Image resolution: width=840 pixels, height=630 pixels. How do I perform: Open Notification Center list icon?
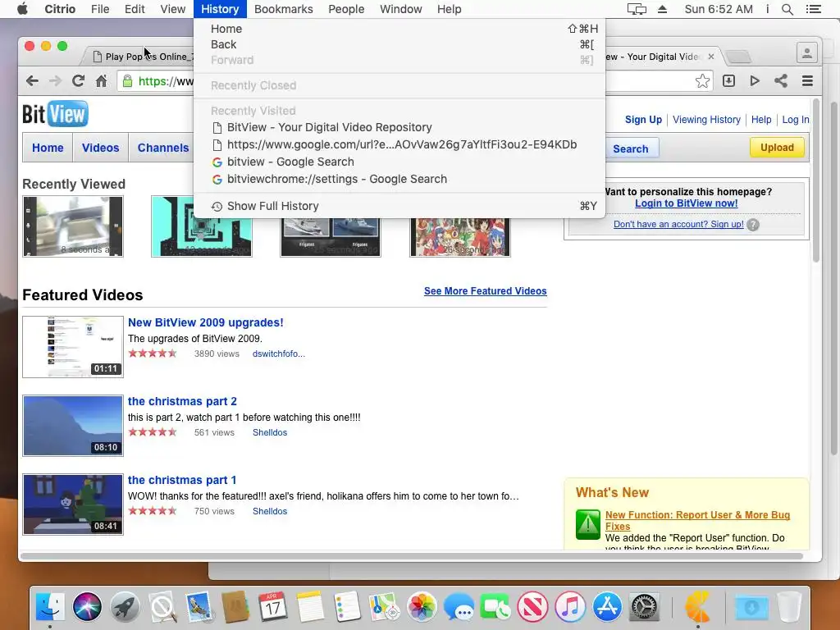[813, 9]
